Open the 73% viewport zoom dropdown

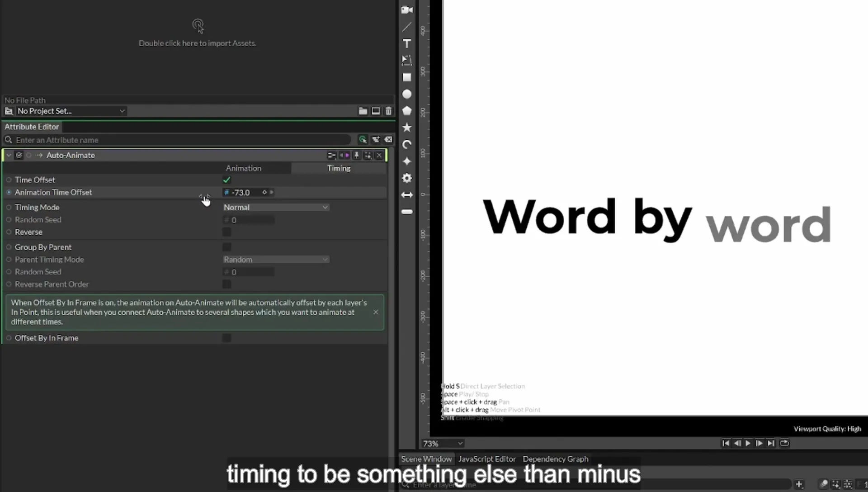(443, 444)
